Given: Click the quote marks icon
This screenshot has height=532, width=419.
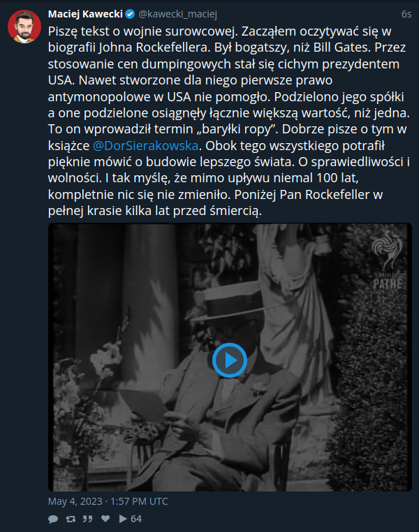Looking at the screenshot, I should 88,519.
